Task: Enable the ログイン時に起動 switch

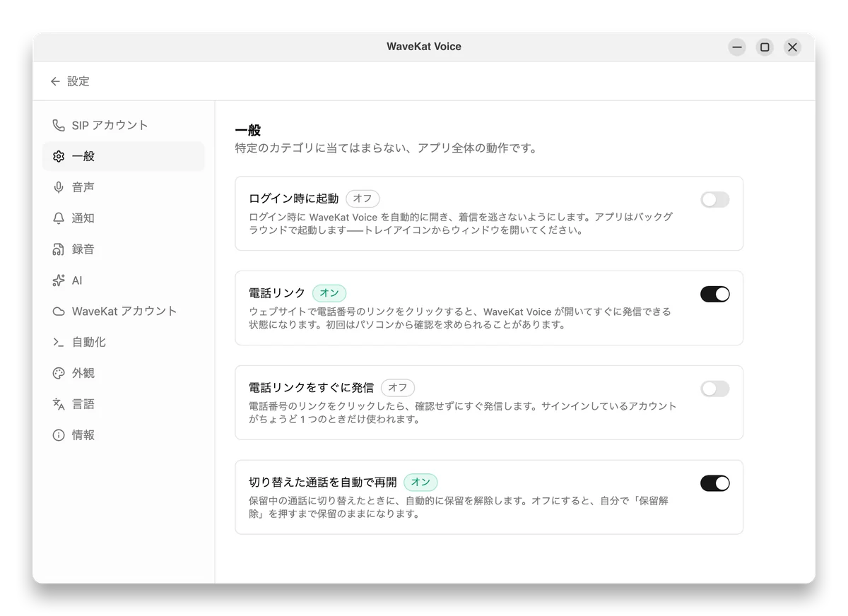Action: [714, 200]
